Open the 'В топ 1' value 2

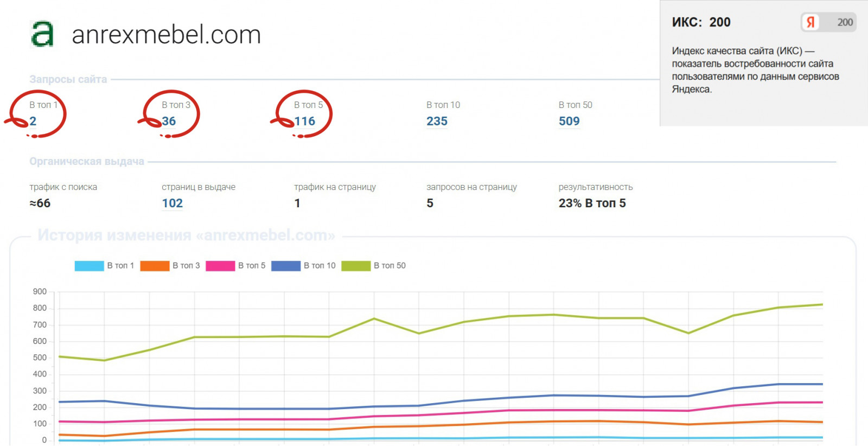coord(33,121)
